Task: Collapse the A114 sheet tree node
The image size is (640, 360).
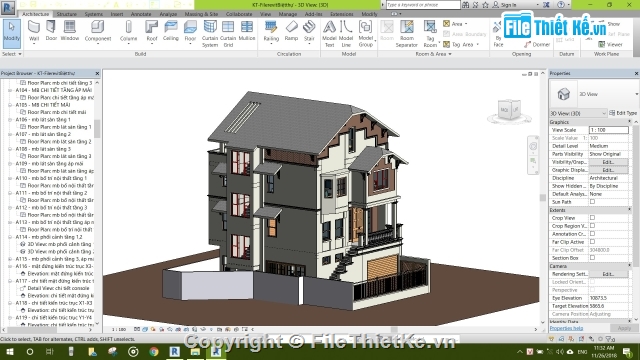Action: click(10, 237)
